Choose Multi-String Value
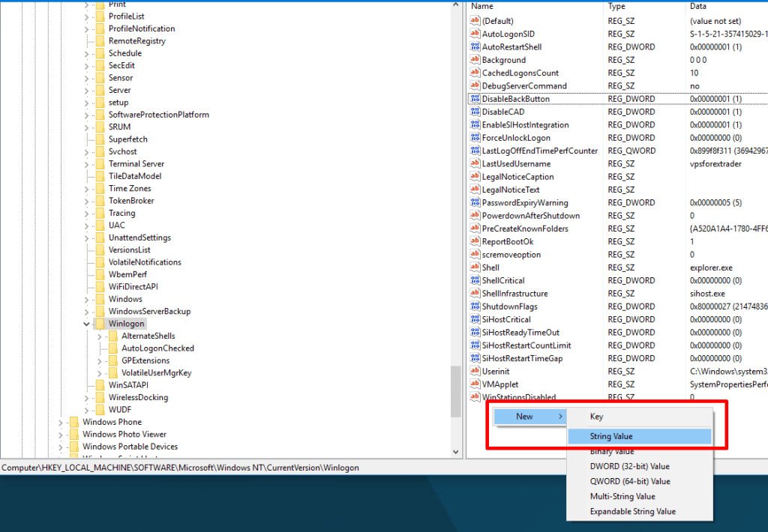 pos(639,496)
